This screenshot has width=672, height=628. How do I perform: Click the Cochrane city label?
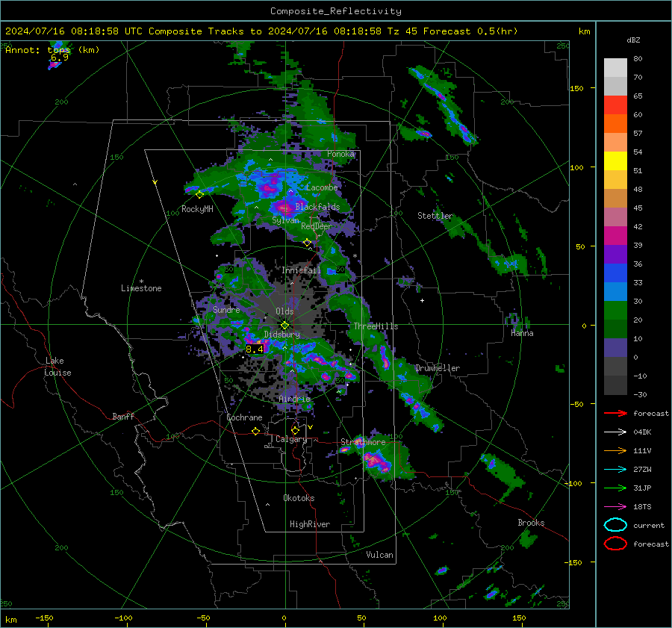pos(244,417)
